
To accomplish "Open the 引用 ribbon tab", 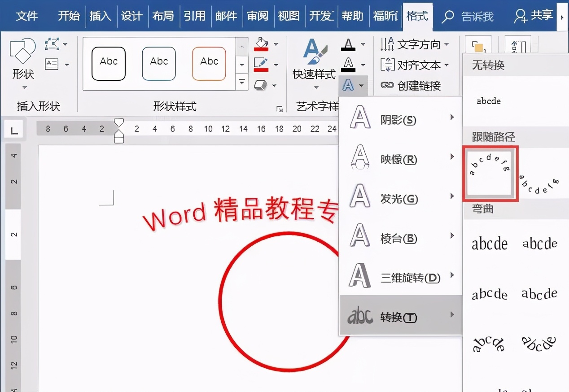I will (194, 17).
